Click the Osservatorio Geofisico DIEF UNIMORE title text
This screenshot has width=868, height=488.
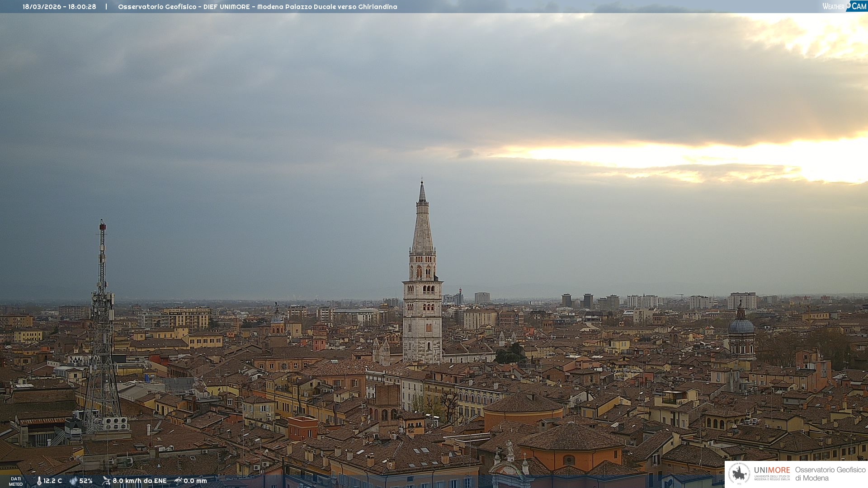pos(257,7)
